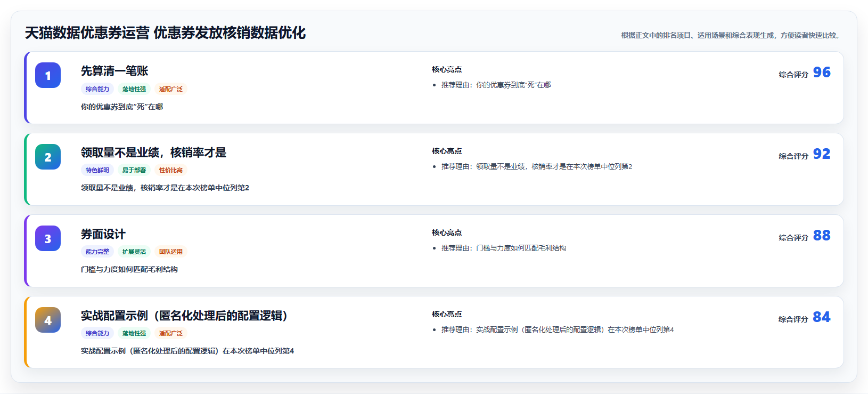
Task: Select the 扩展灵活 tag
Action: pyautogui.click(x=134, y=252)
